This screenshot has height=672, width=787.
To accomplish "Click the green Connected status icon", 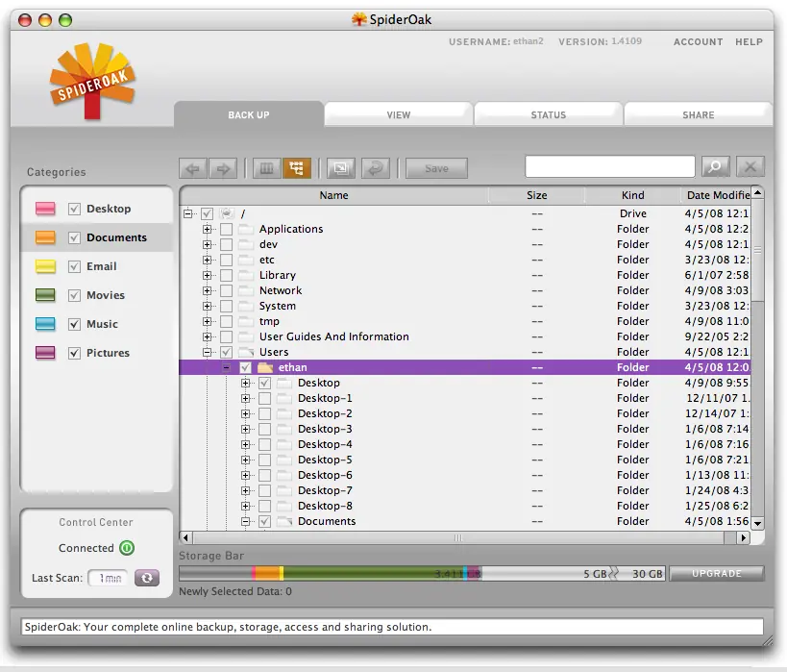I will [127, 547].
